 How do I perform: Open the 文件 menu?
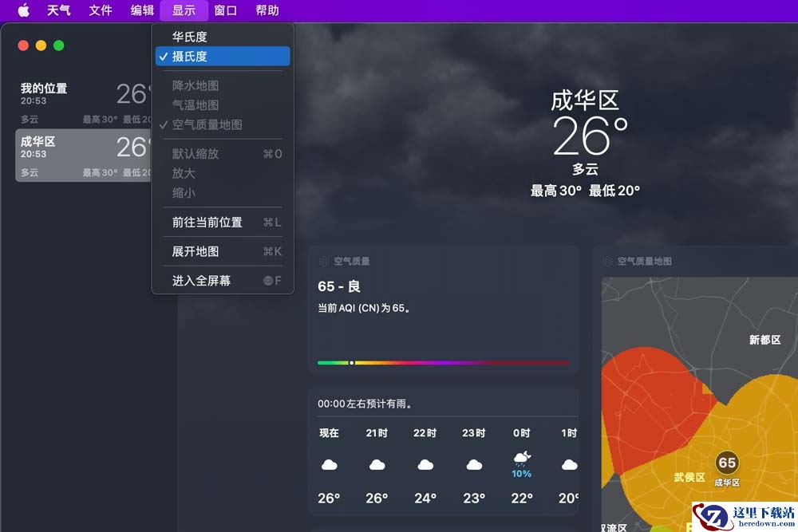coord(101,10)
